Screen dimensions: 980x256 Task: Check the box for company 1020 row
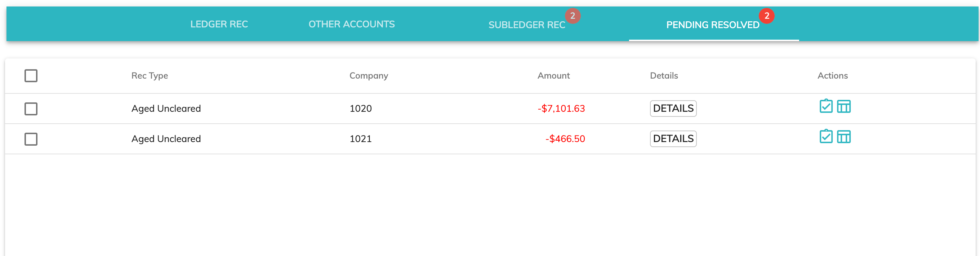[x=31, y=109]
